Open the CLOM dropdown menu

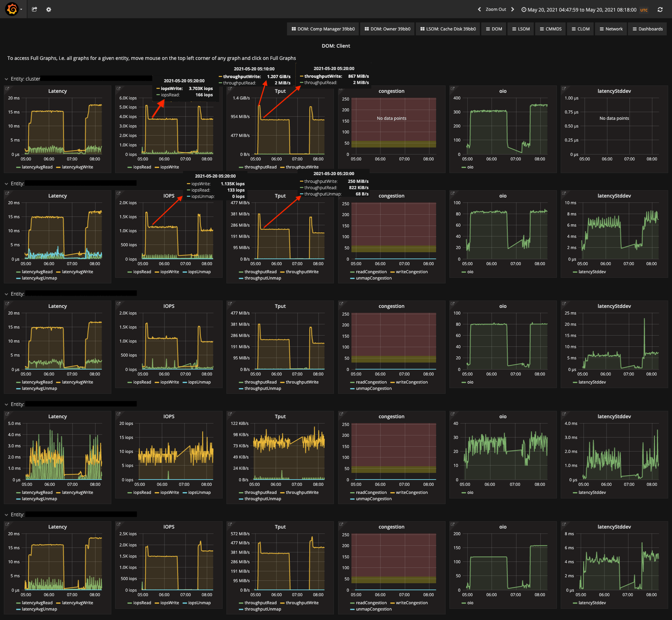pos(581,29)
